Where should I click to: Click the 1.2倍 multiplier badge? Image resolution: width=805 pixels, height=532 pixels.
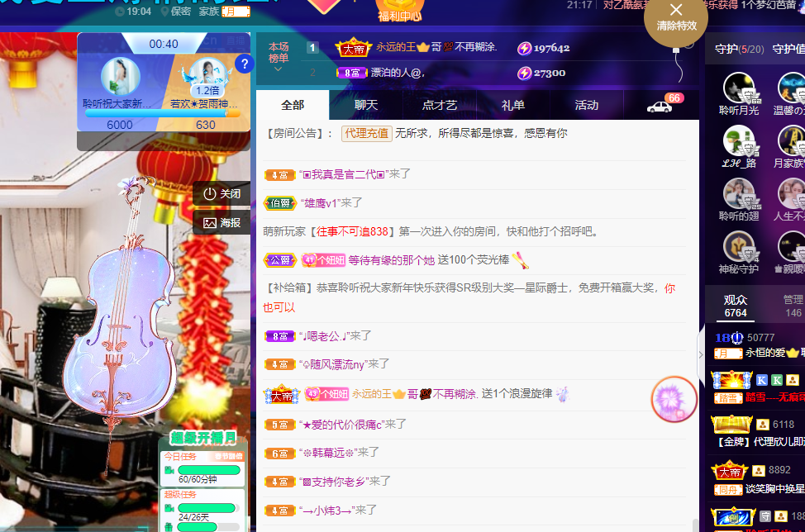[207, 91]
